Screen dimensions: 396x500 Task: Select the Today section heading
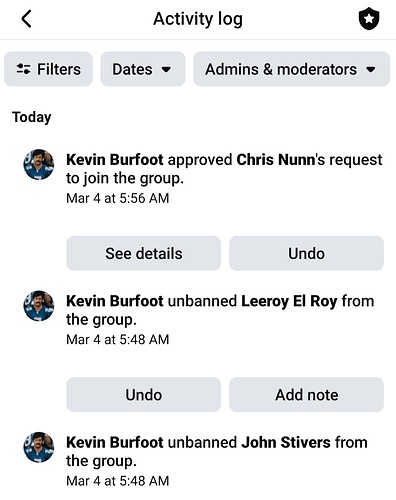32,117
